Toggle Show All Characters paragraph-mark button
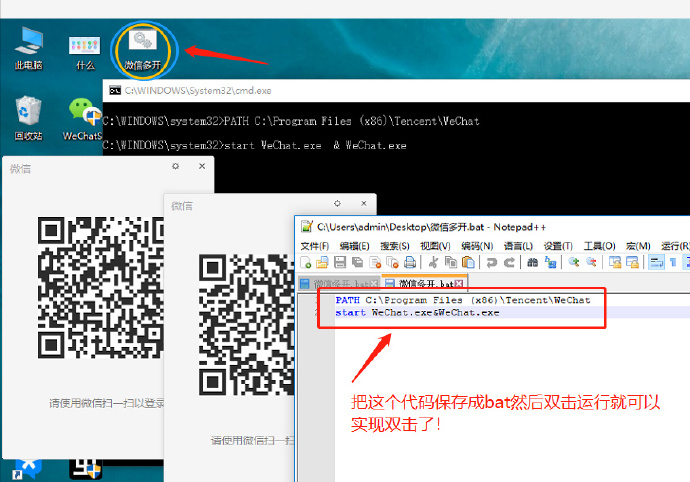This screenshot has width=690, height=482. 673,263
